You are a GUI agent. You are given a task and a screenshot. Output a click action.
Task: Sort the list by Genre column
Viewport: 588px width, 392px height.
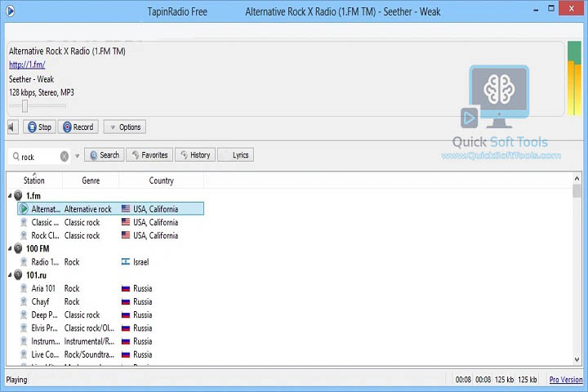91,180
